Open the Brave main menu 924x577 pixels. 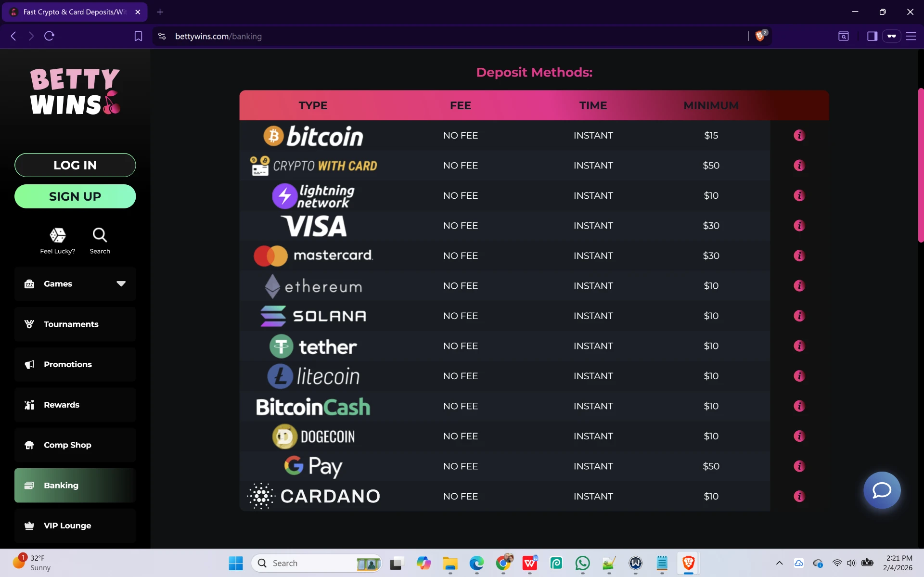(x=911, y=36)
